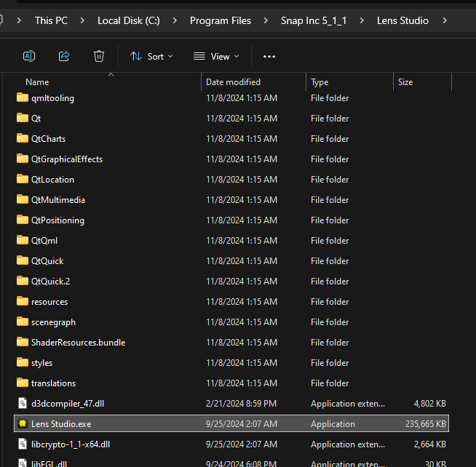Select the scenegraph folder icon
Image resolution: width=476 pixels, height=467 pixels.
23,322
